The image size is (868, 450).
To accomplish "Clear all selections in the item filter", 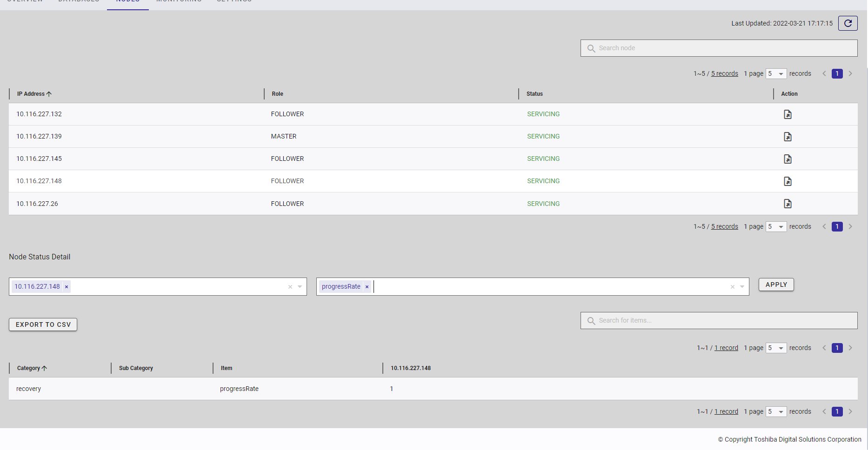I will pos(732,287).
